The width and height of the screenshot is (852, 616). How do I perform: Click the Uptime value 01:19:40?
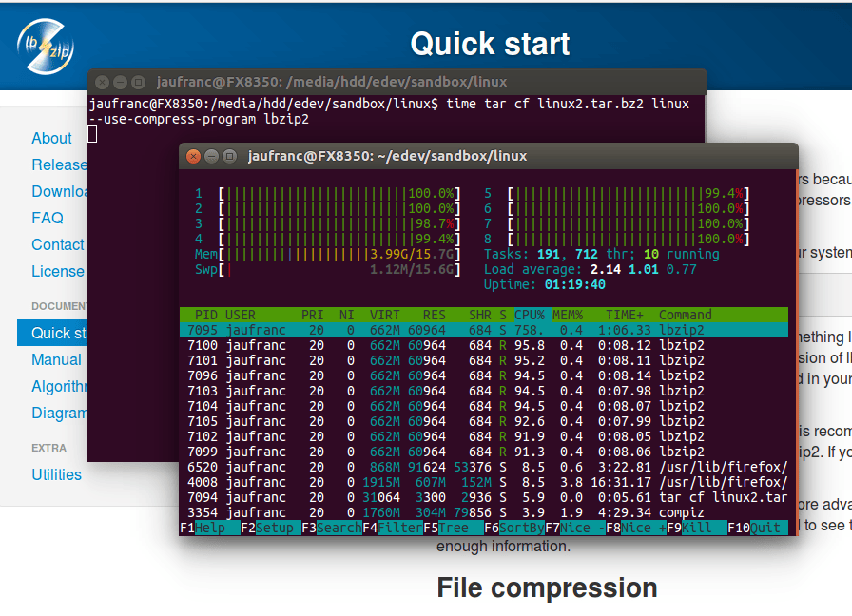tap(575, 284)
